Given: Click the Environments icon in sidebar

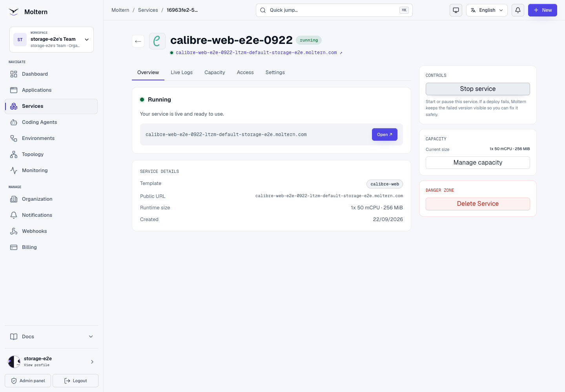Looking at the screenshot, I should tap(14, 138).
